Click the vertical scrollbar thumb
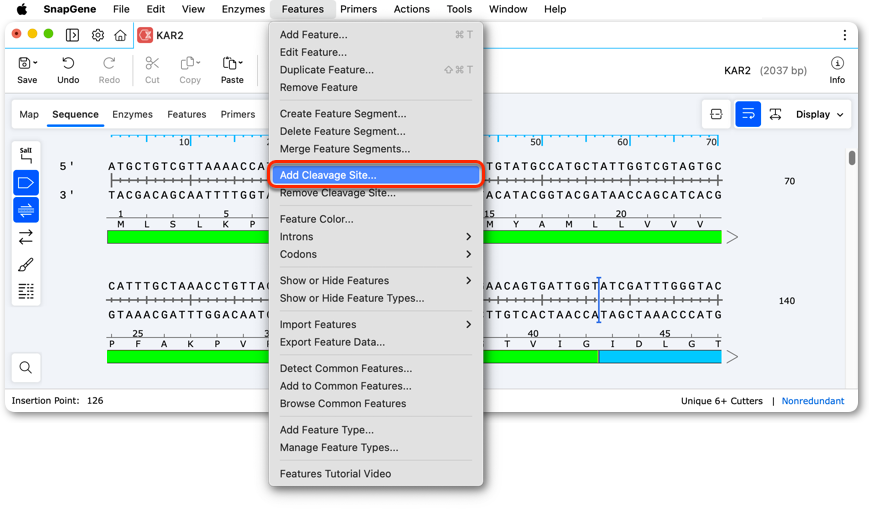869x519 pixels. tap(852, 157)
